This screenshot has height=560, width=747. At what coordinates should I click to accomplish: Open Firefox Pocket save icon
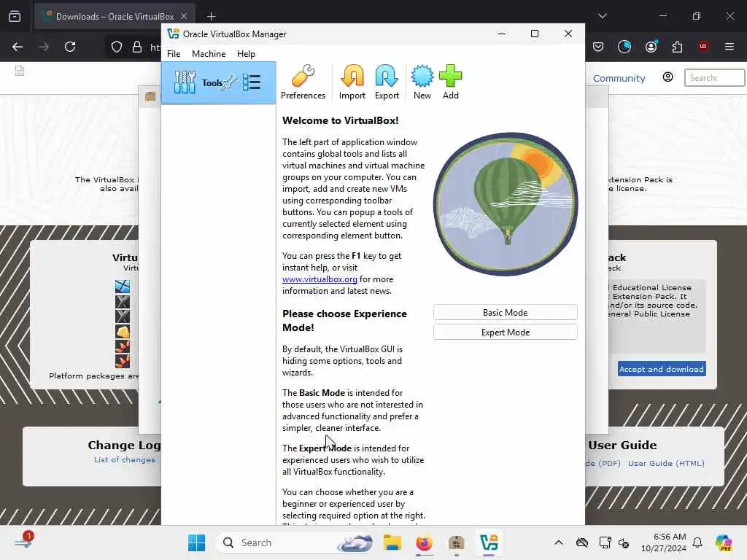[x=598, y=47]
